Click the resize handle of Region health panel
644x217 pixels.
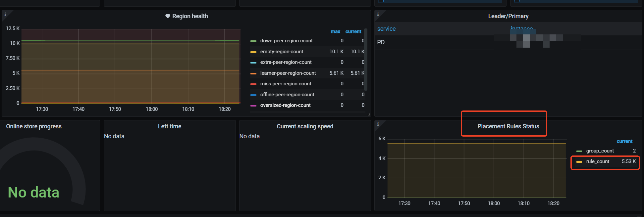369,114
